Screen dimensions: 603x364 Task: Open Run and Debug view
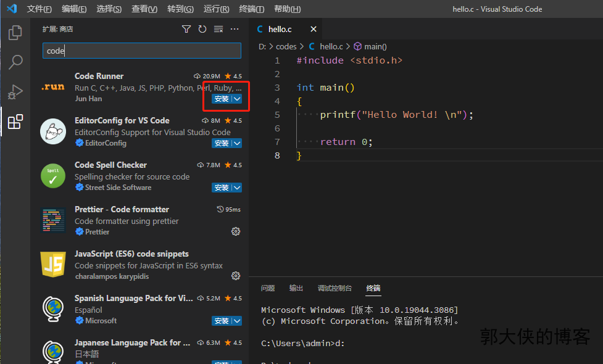15,92
